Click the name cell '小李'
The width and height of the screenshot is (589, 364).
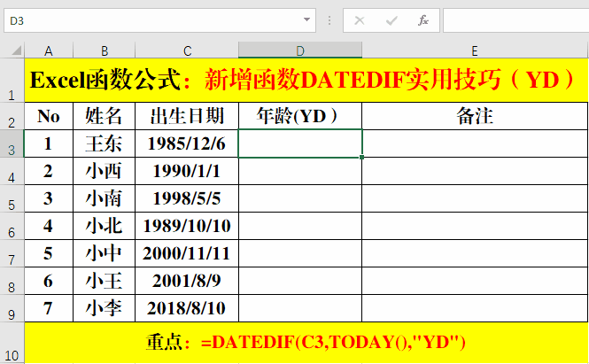click(x=104, y=308)
